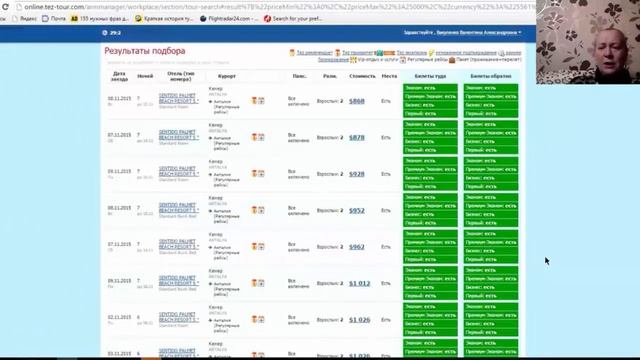
Task: Open the 'Тез эксклюзив' legend link
Action: click(411, 53)
